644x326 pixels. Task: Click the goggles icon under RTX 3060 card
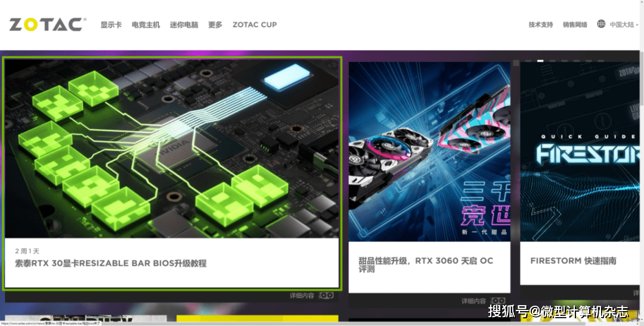coord(498,301)
